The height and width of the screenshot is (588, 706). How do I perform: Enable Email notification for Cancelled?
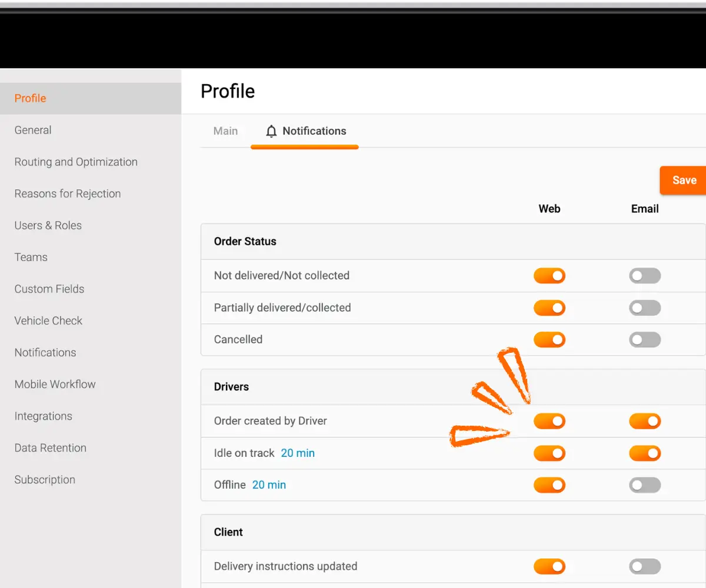[645, 340]
